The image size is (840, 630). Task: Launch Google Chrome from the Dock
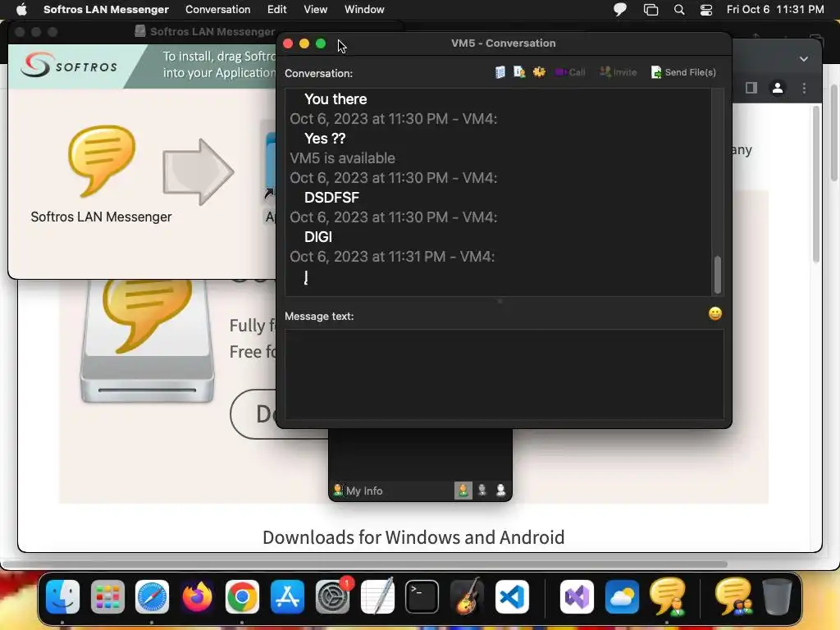(242, 596)
